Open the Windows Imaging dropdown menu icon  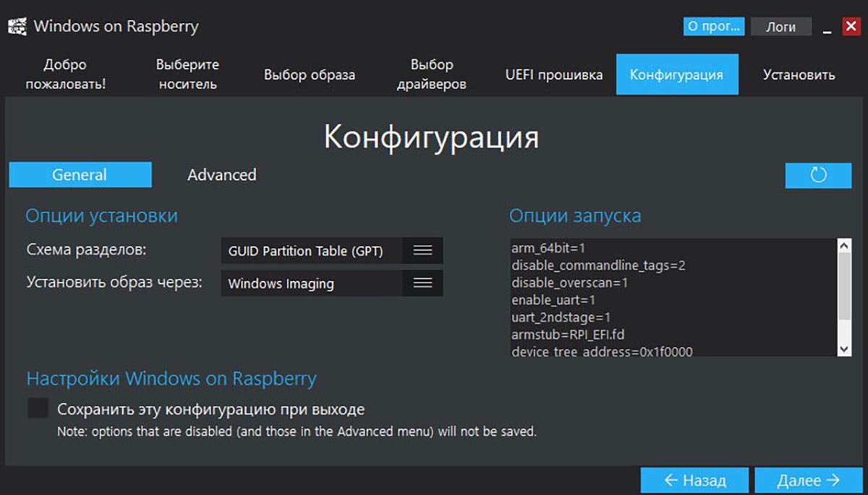tap(422, 283)
